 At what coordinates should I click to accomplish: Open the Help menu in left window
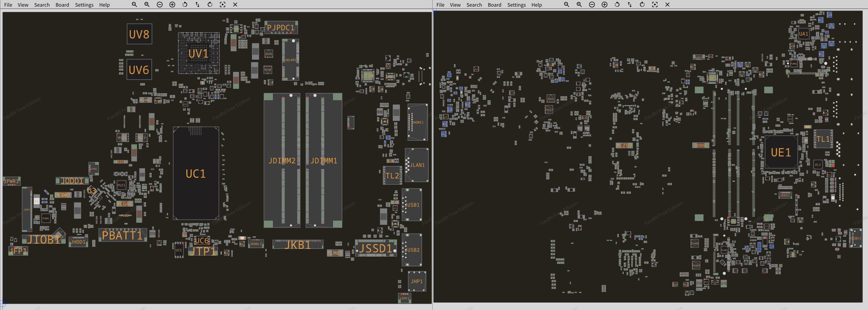pyautogui.click(x=104, y=5)
